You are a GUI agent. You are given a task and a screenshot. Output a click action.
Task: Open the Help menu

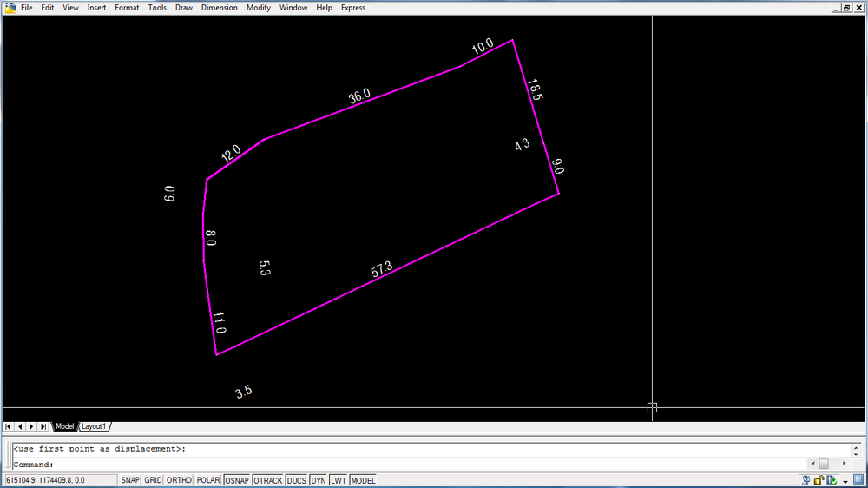pos(324,8)
